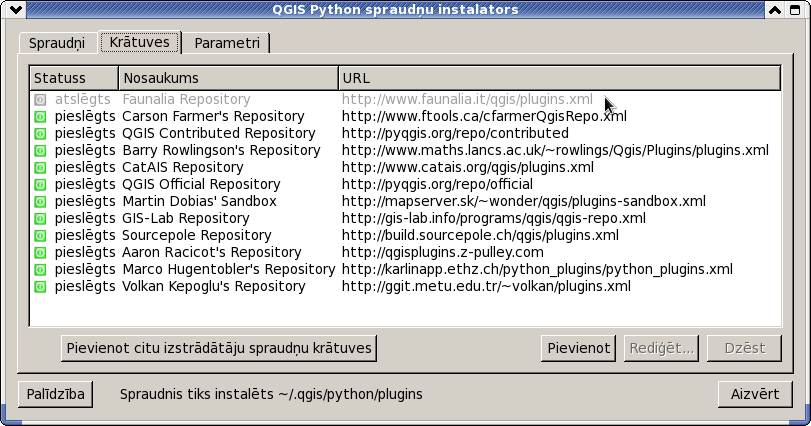Click the ggit.metu.edu.tr volkan URL
Screen dimensions: 811x426
click(x=486, y=286)
